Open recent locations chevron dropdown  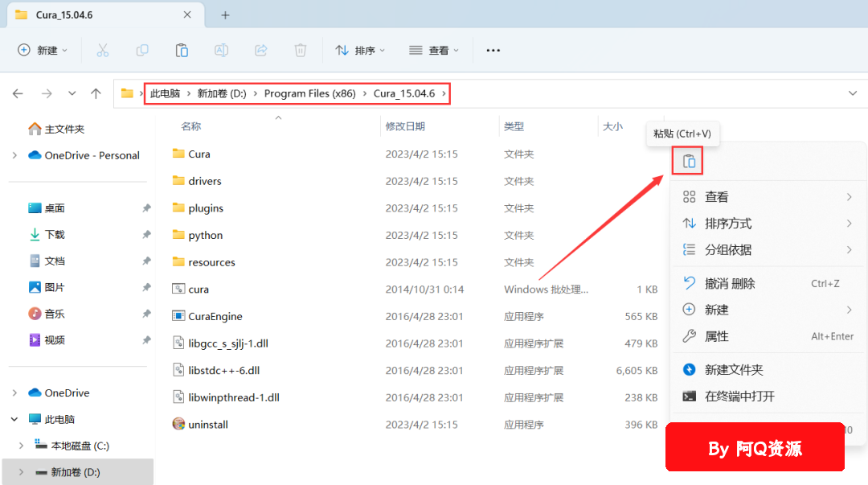[72, 93]
